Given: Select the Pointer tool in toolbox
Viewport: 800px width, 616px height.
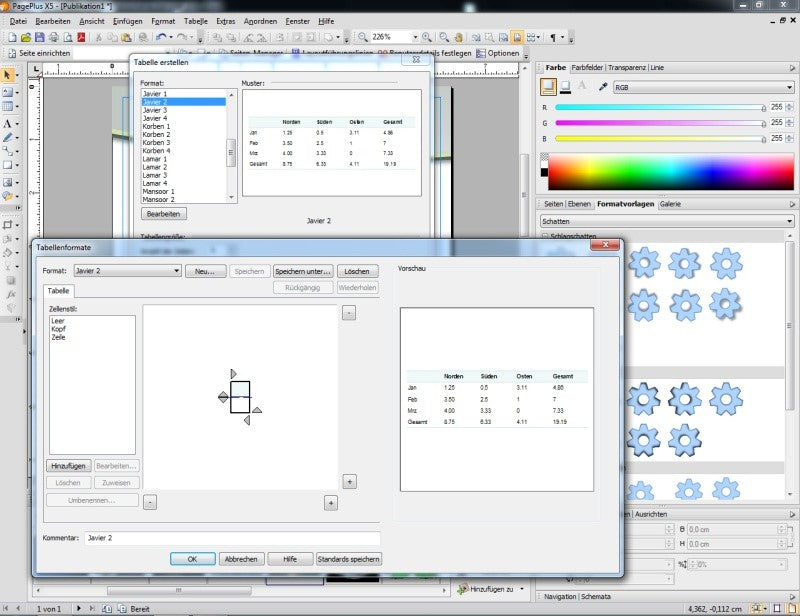Looking at the screenshot, I should pyautogui.click(x=7, y=75).
